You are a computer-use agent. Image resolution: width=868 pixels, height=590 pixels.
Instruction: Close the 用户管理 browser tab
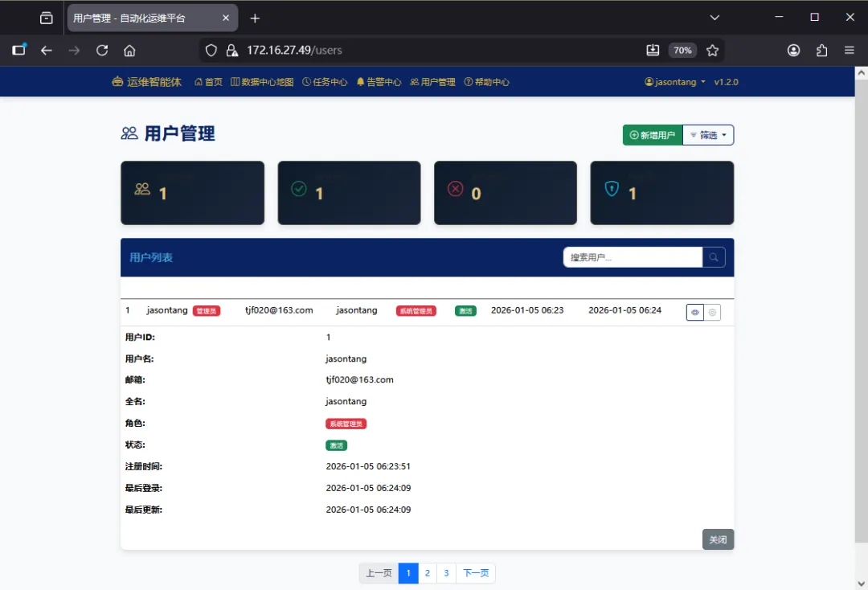[226, 18]
